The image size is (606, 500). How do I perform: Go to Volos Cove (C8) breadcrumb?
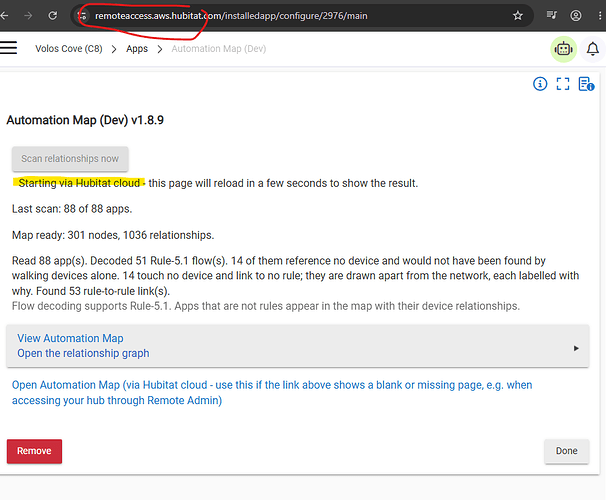[x=69, y=49]
